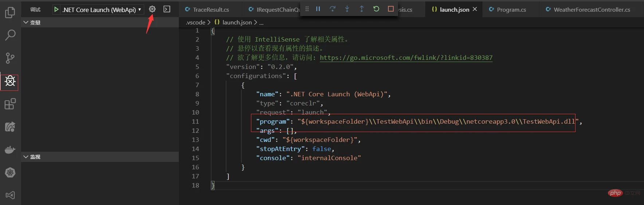Image resolution: width=644 pixels, height=205 pixels.
Task: Step Into in the debug toolbar
Action: pyautogui.click(x=347, y=9)
